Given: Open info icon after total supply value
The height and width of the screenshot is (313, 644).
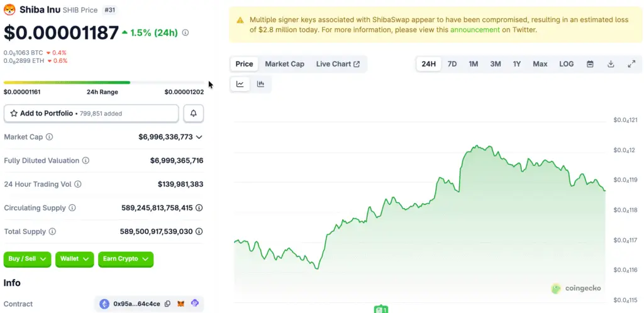Looking at the screenshot, I should click(x=199, y=232).
